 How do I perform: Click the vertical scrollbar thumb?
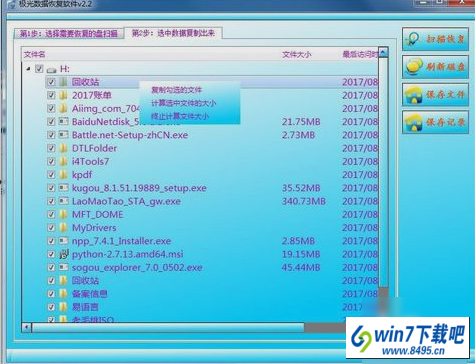pyautogui.click(x=383, y=172)
